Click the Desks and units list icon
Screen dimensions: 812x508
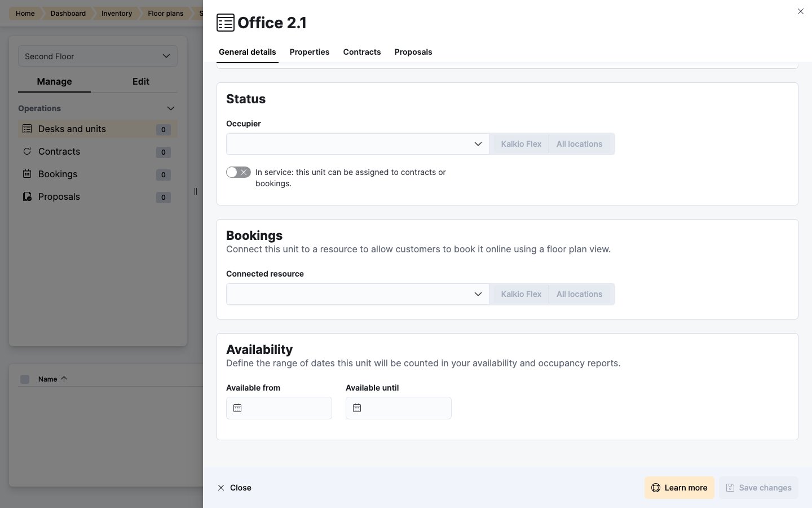[27, 129]
